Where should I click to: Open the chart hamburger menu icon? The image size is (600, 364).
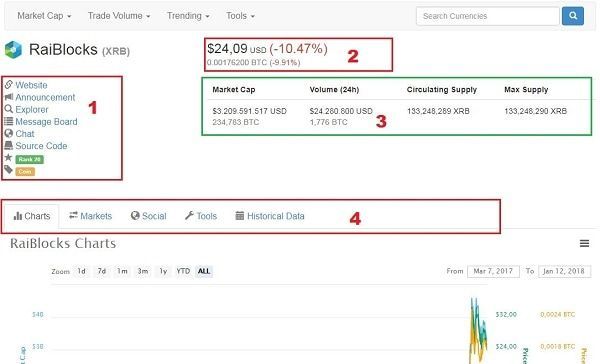[x=584, y=243]
